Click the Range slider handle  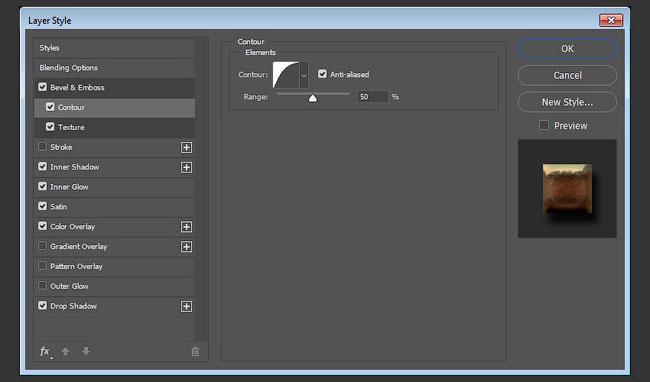tap(313, 98)
